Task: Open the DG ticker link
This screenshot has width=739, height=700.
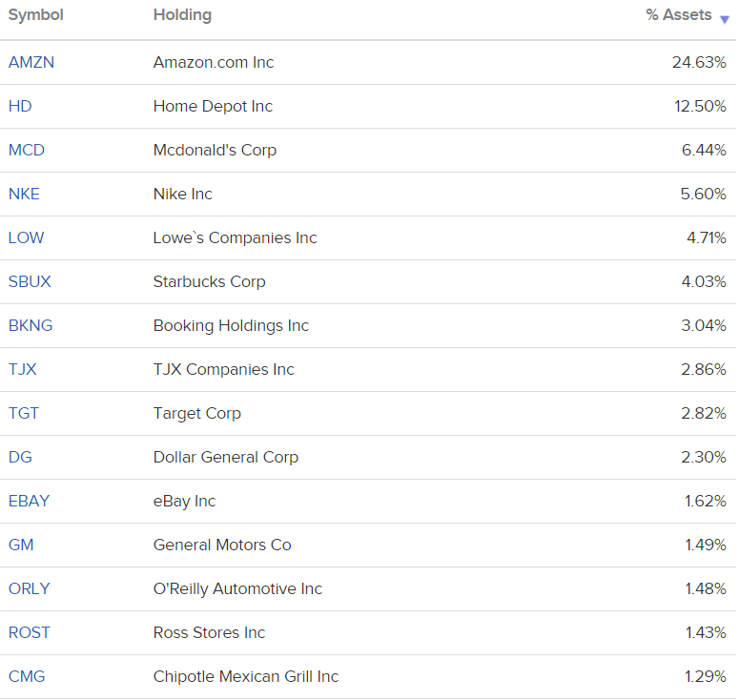Action: coord(20,457)
